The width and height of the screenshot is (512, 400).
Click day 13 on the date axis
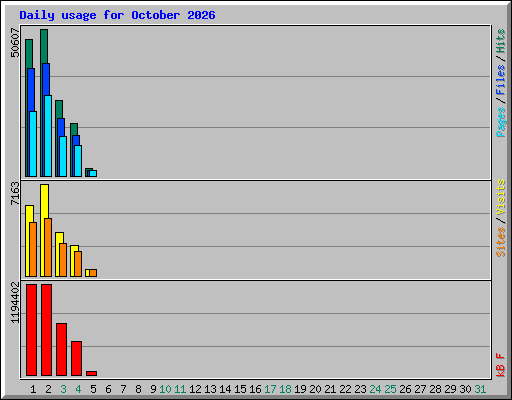pos(210,389)
